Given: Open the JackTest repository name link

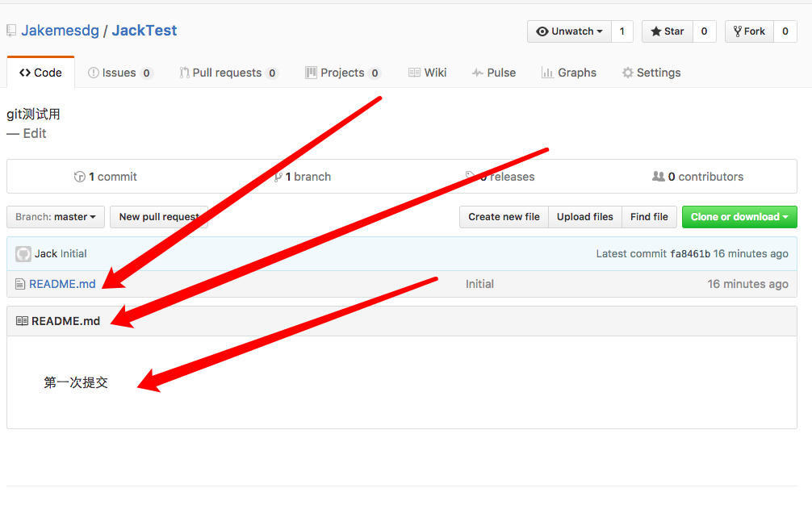Looking at the screenshot, I should click(x=144, y=31).
